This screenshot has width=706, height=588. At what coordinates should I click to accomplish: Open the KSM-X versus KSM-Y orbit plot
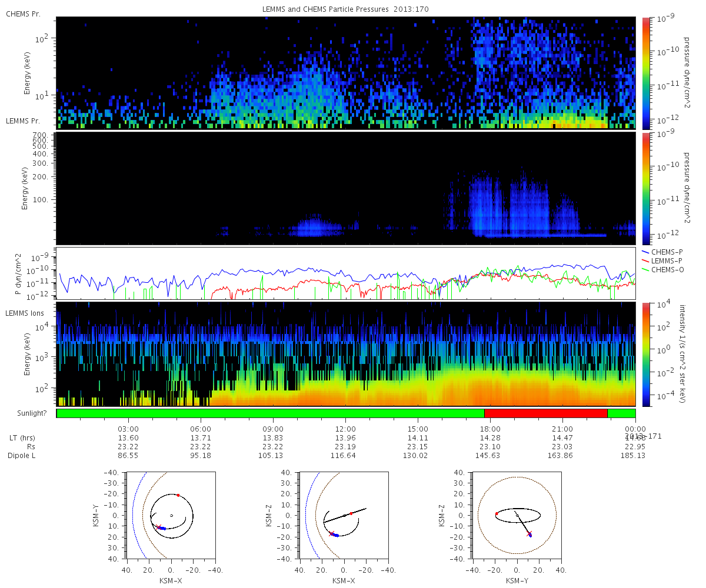[171, 515]
